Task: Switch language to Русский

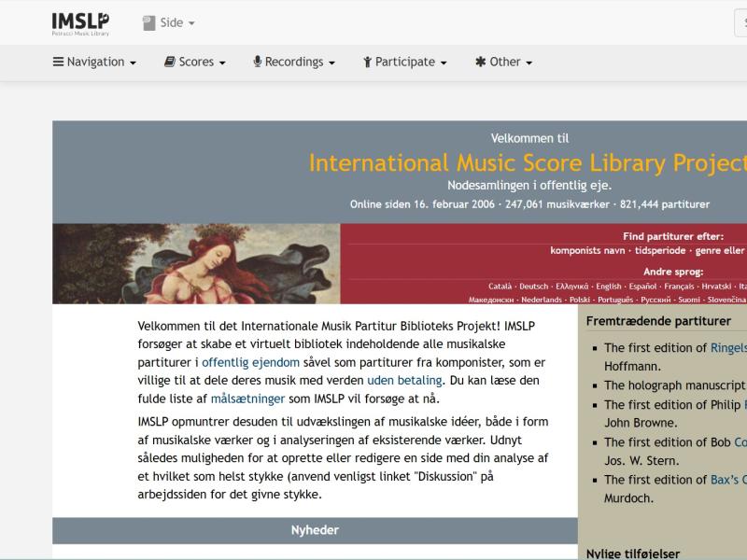Action: coord(655,300)
